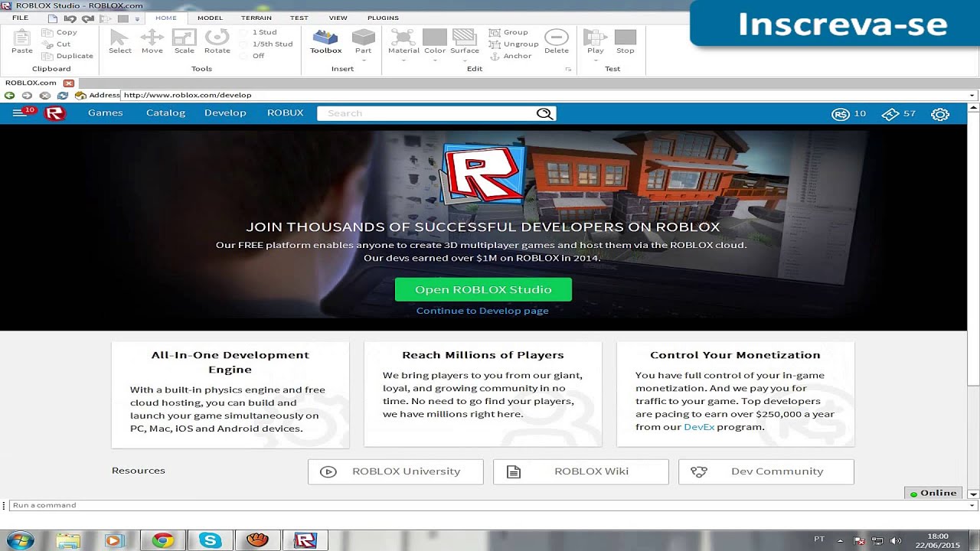The image size is (980, 551).
Task: Expand the Color dropdown arrow
Action: (x=435, y=60)
